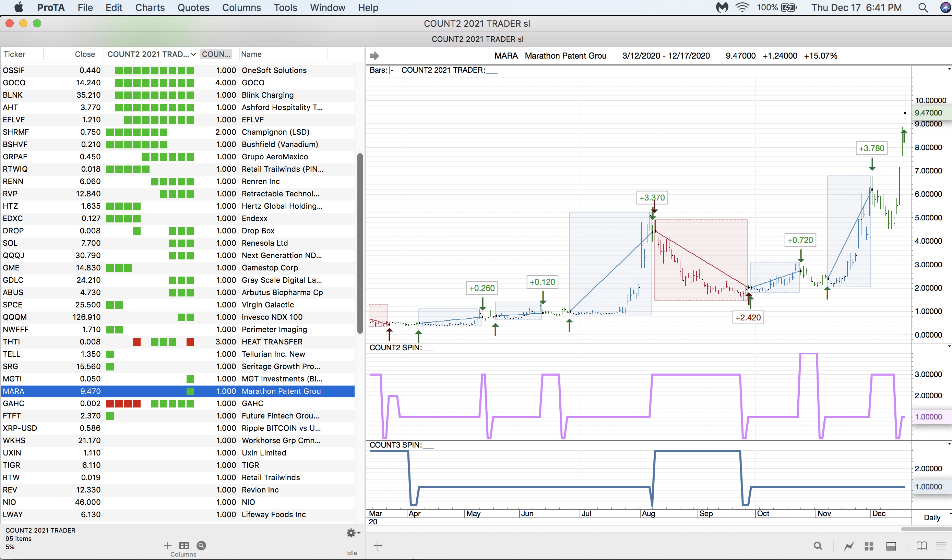Click the chart toolbar magnifier search icon
The image size is (952, 560).
click(x=818, y=546)
